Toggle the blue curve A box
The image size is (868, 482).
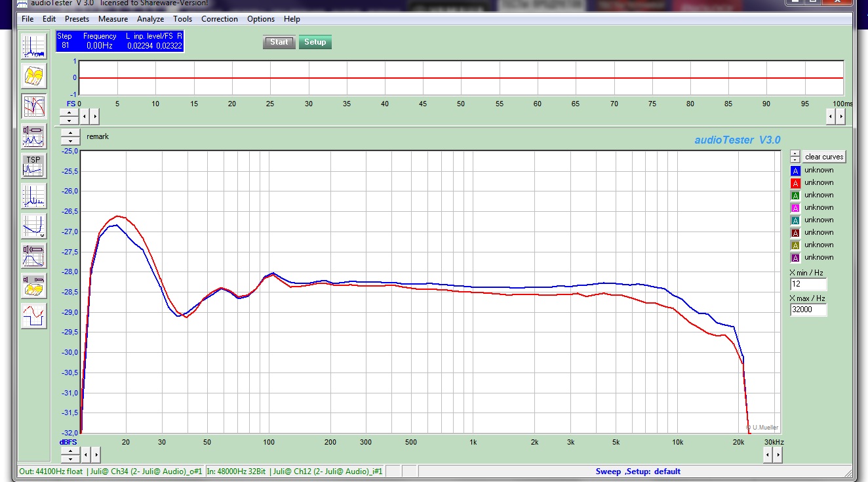pos(796,171)
